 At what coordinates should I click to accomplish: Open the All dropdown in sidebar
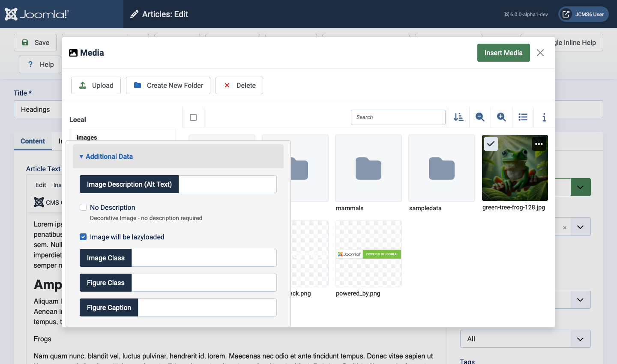click(525, 339)
